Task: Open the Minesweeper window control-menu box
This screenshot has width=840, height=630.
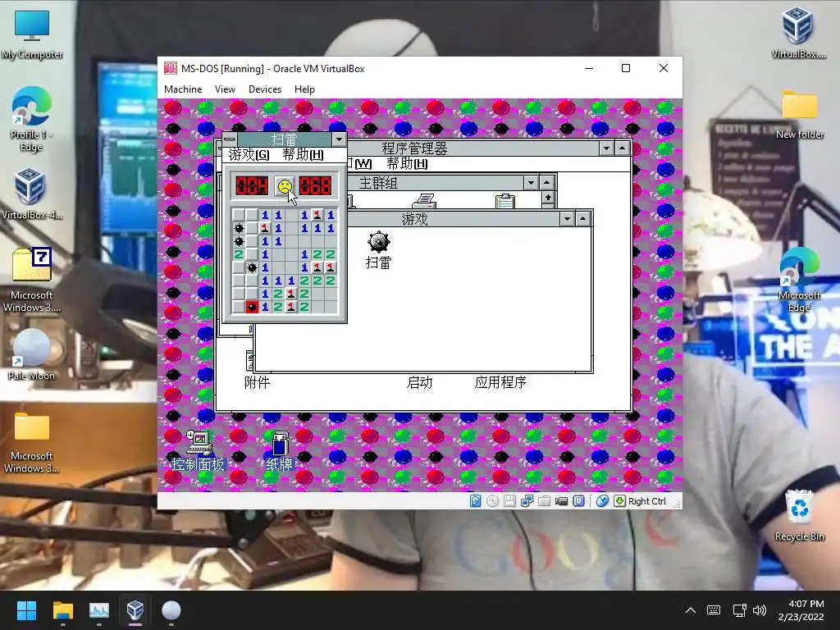Action: click(230, 139)
